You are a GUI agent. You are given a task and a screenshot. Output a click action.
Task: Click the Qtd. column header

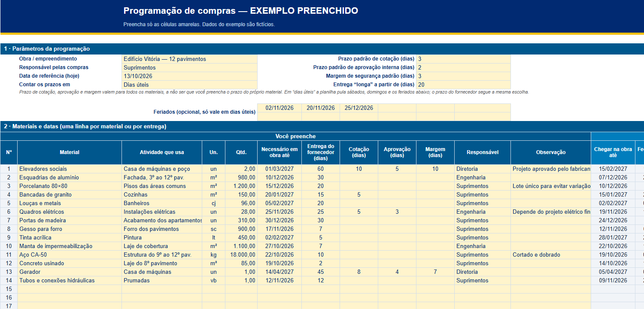point(241,152)
